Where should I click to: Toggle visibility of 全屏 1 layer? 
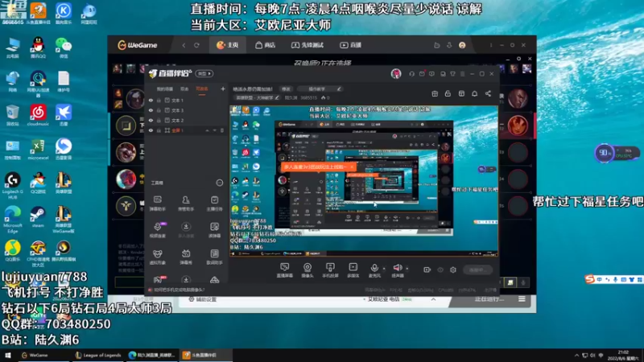coord(151,130)
